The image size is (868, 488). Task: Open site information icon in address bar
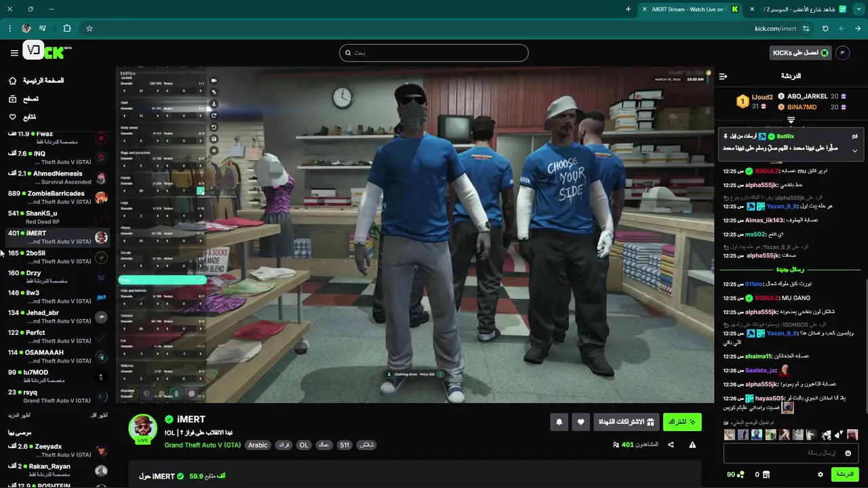806,28
